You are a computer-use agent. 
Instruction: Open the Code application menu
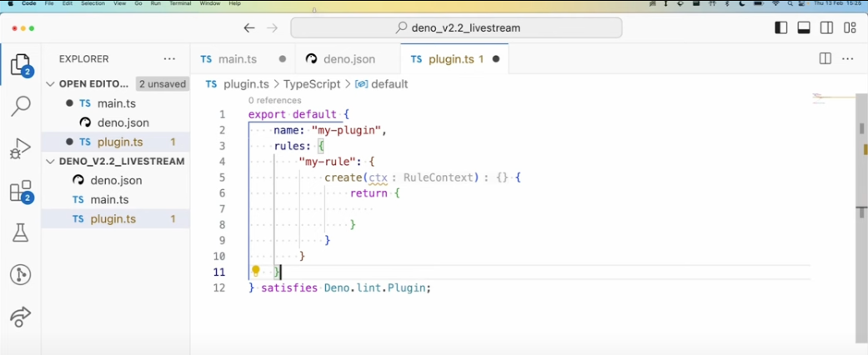[x=29, y=3]
